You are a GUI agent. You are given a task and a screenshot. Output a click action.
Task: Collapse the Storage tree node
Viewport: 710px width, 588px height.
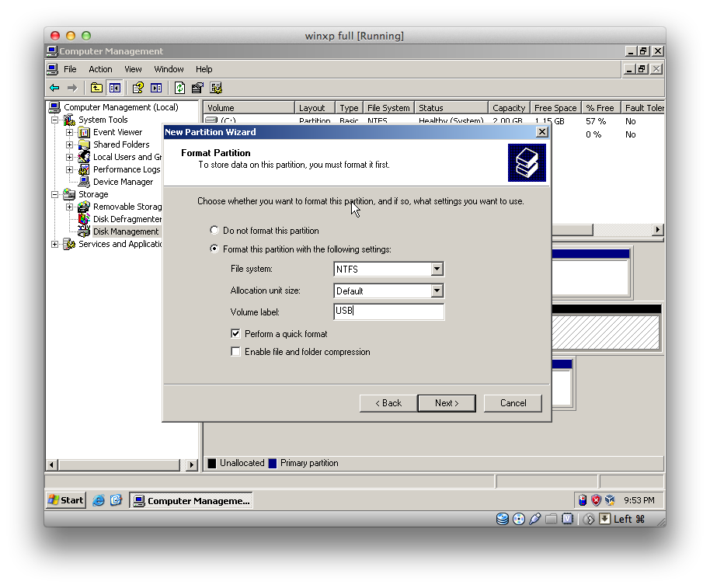tap(55, 195)
